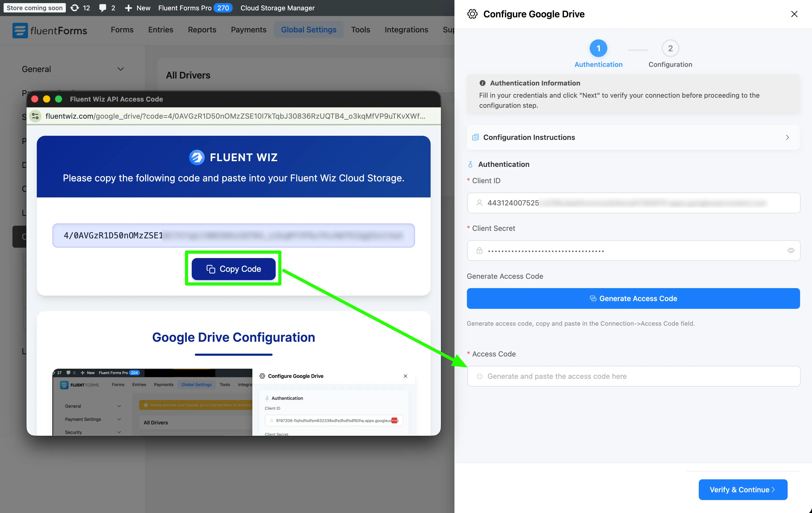812x513 pixels.
Task: Click the Configuration Instructions document icon
Action: (x=475, y=137)
